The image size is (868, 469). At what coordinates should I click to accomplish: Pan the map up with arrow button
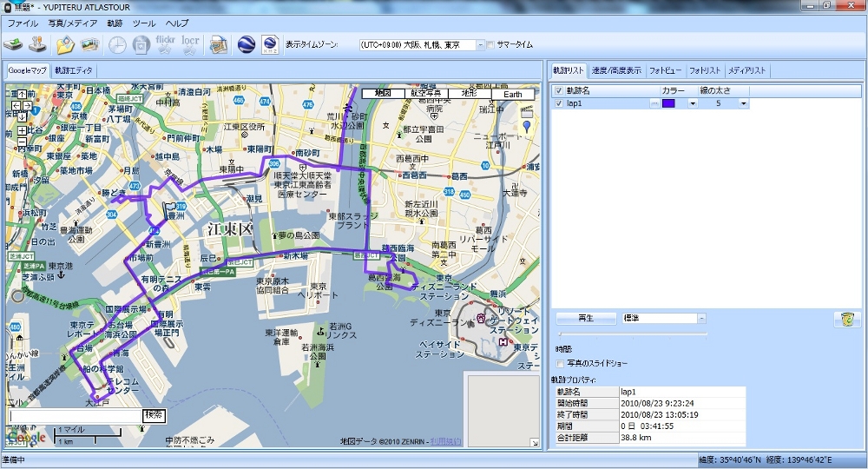coord(22,94)
